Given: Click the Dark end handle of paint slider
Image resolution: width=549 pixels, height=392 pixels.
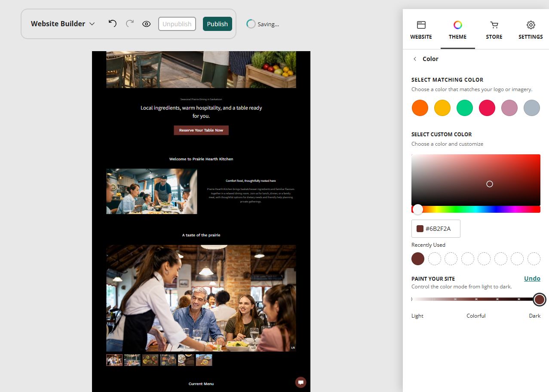Looking at the screenshot, I should point(540,299).
